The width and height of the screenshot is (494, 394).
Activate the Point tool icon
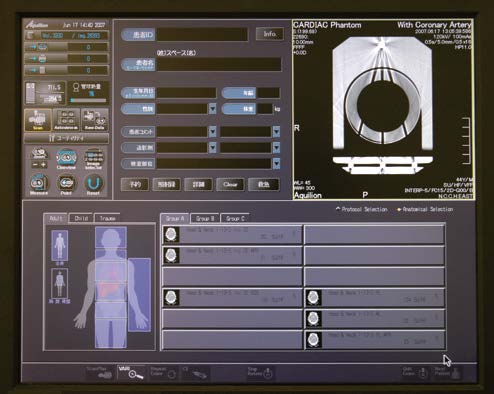[x=66, y=184]
